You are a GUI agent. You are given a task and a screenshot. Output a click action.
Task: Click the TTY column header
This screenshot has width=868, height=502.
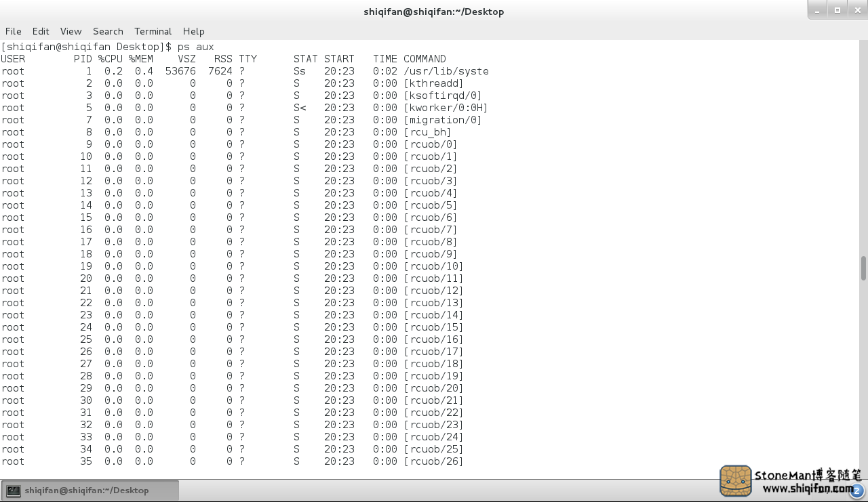(248, 59)
